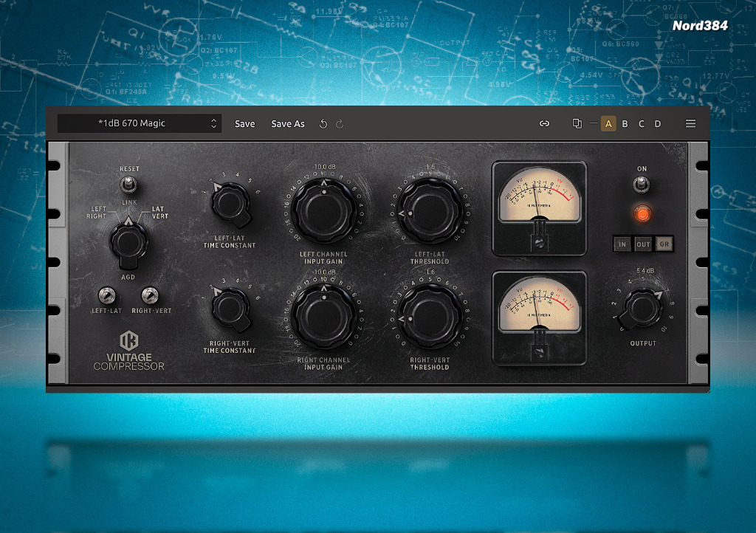Click the LINK mode label
The height and width of the screenshot is (533, 756).
(129, 202)
